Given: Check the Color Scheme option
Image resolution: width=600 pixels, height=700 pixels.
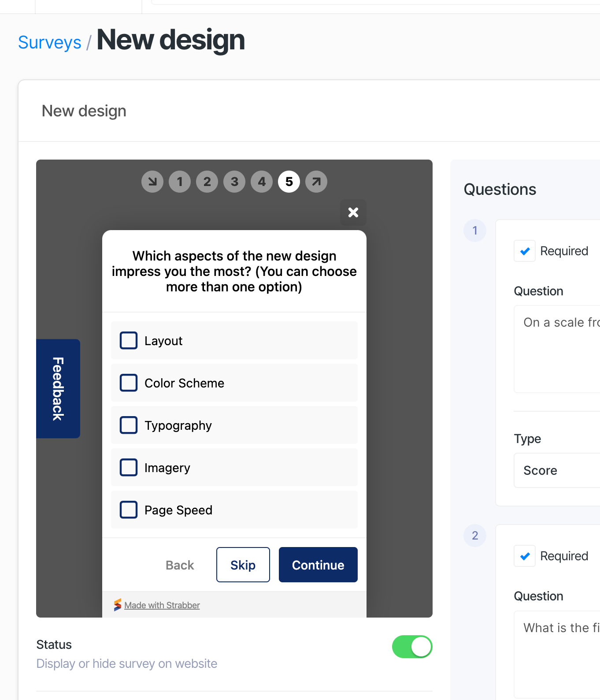Looking at the screenshot, I should (x=129, y=383).
